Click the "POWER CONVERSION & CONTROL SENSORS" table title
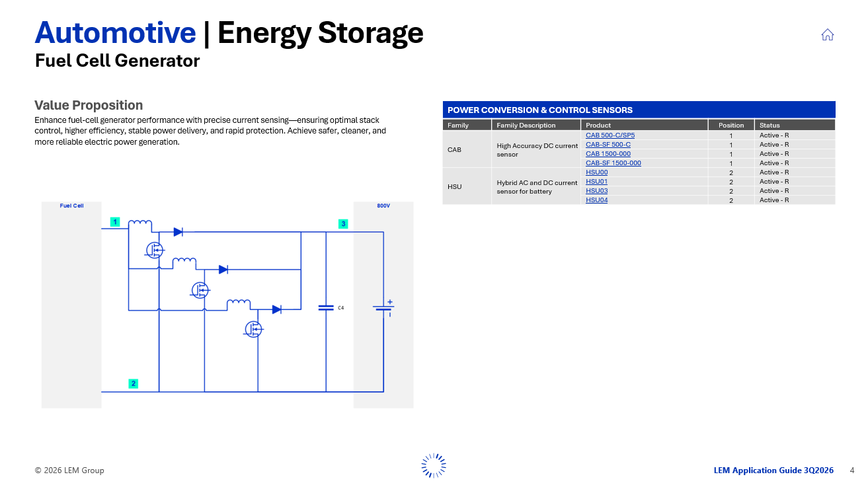868x489 pixels. coord(540,110)
